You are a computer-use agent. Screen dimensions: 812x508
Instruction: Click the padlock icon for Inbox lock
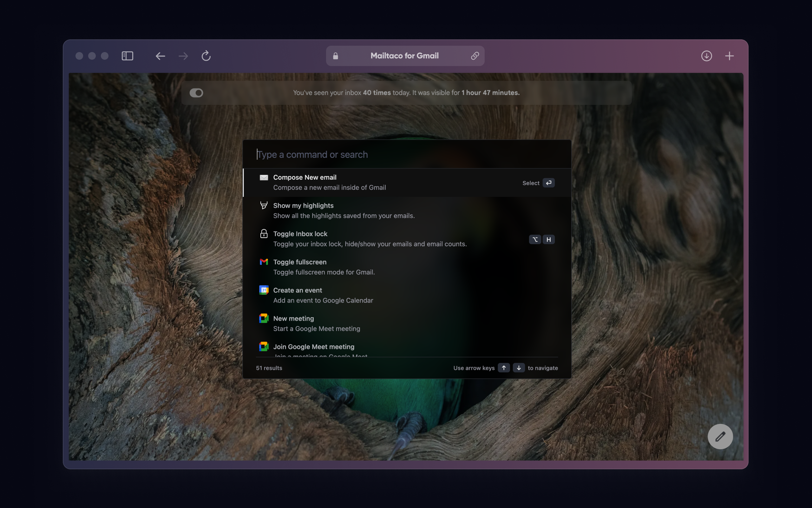264,233
